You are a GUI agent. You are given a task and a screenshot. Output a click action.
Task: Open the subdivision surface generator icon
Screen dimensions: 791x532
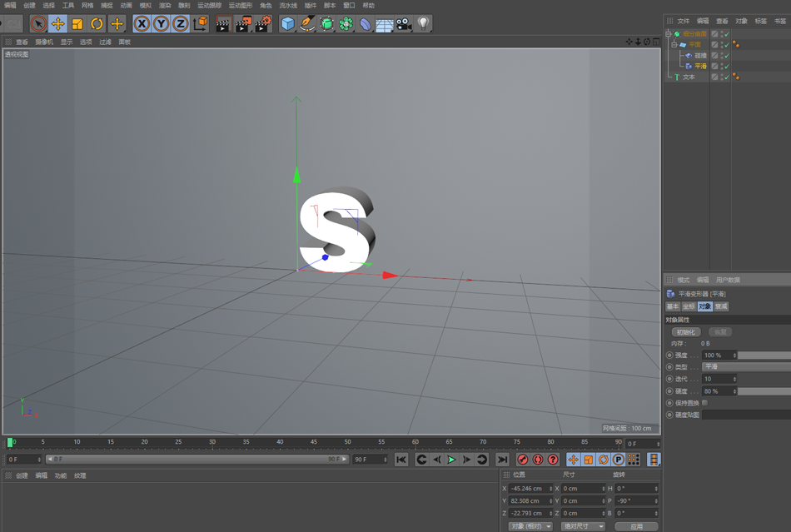(x=327, y=23)
